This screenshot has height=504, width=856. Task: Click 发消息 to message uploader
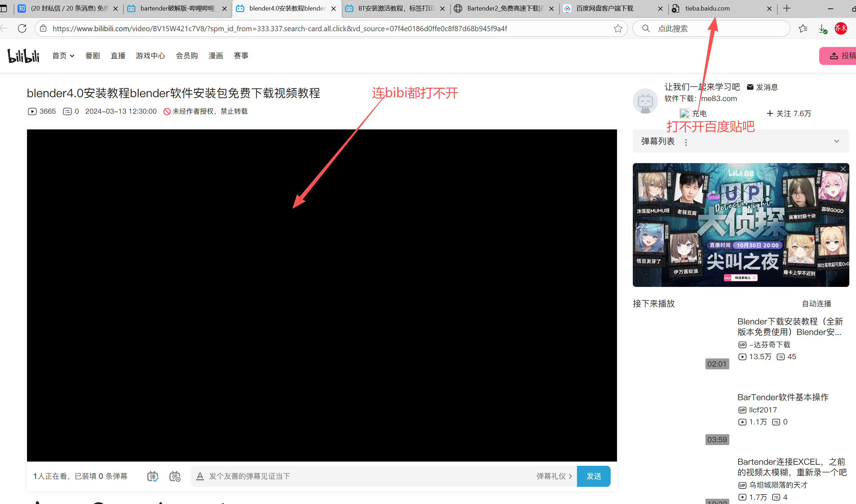(762, 87)
